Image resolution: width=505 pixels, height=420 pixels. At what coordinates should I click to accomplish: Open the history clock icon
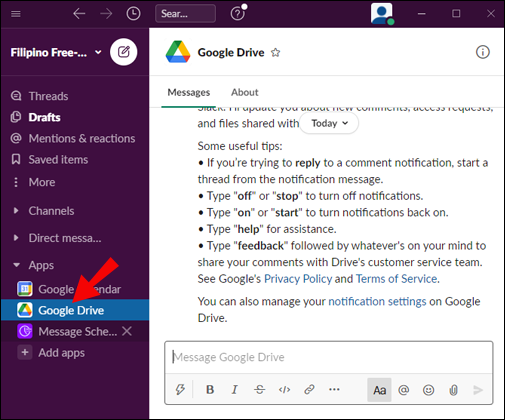tap(133, 14)
